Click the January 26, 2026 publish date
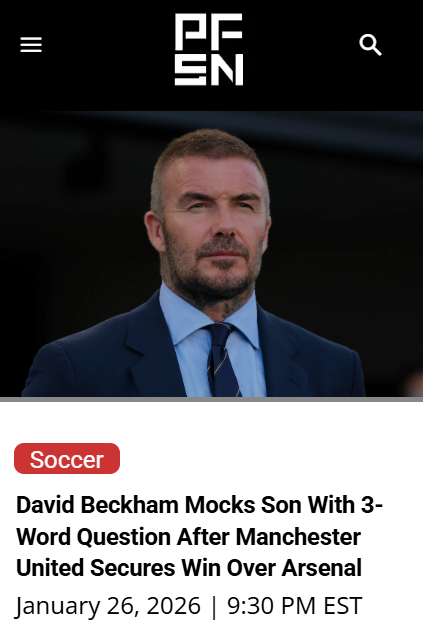 pos(108,606)
